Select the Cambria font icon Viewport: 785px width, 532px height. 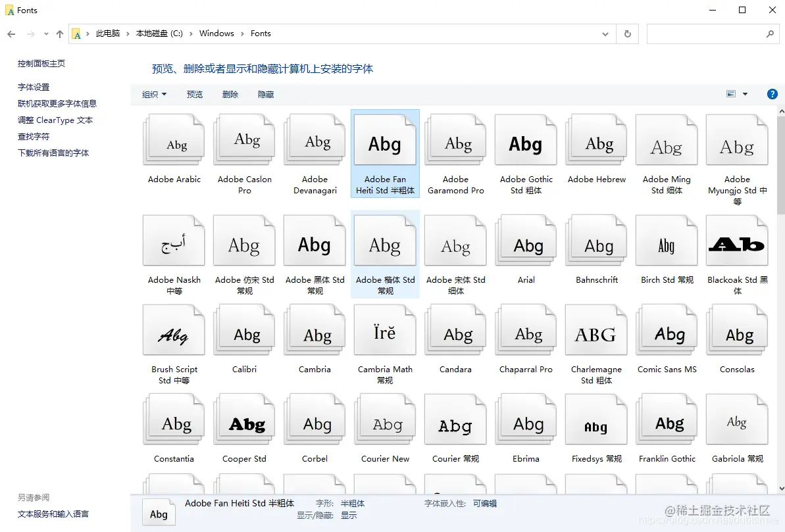(x=315, y=330)
